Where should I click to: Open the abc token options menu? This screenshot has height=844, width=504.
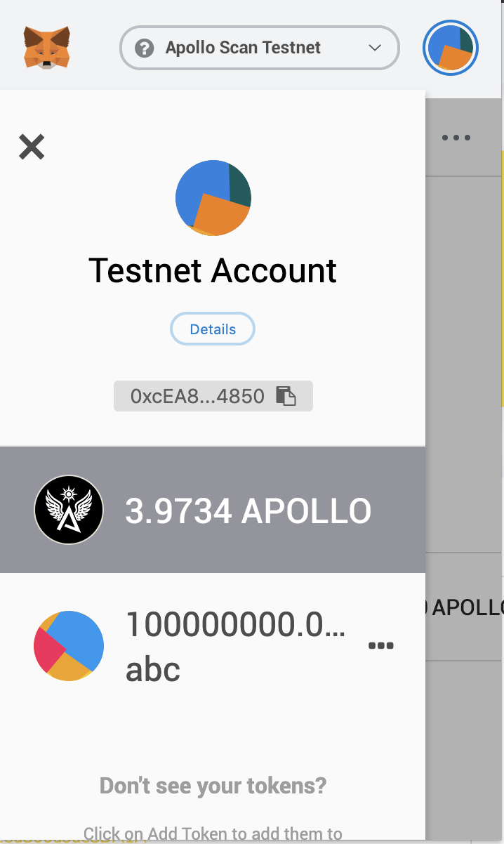(x=381, y=646)
